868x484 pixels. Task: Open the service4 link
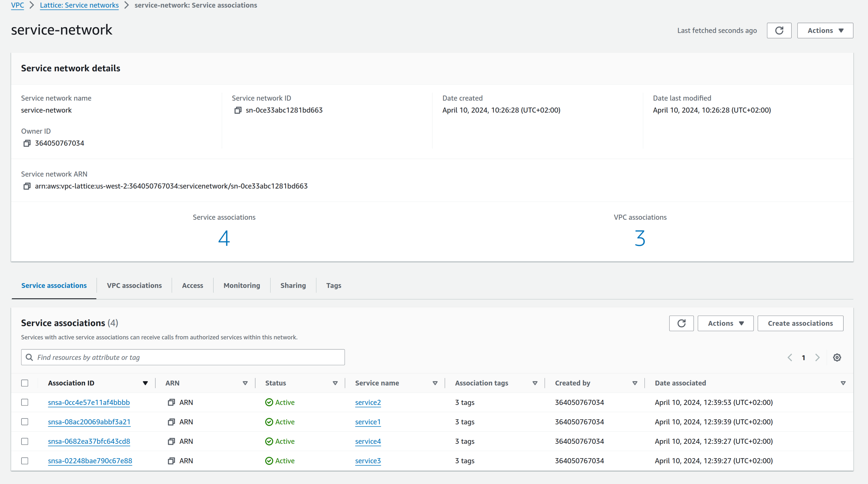(x=368, y=441)
